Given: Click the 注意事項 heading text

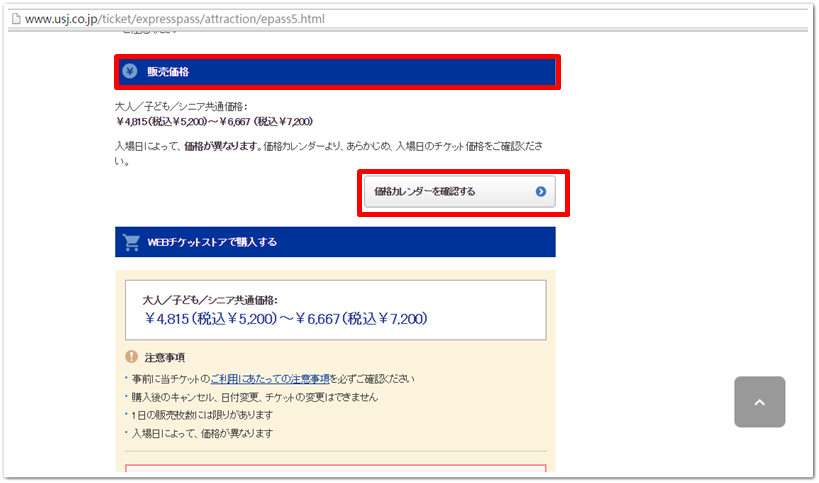Looking at the screenshot, I should [165, 358].
